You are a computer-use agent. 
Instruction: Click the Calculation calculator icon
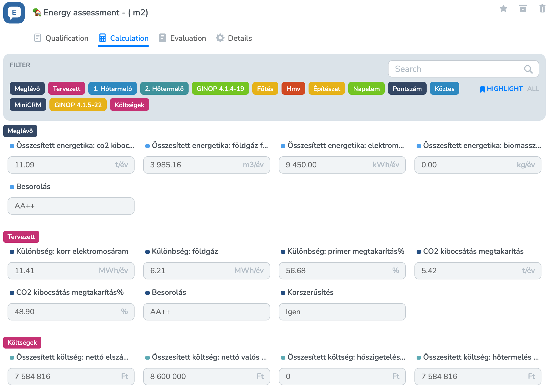tap(102, 38)
